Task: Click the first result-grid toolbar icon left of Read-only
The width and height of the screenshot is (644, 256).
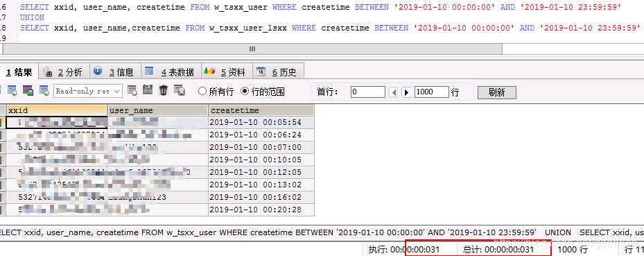Action: pyautogui.click(x=12, y=91)
